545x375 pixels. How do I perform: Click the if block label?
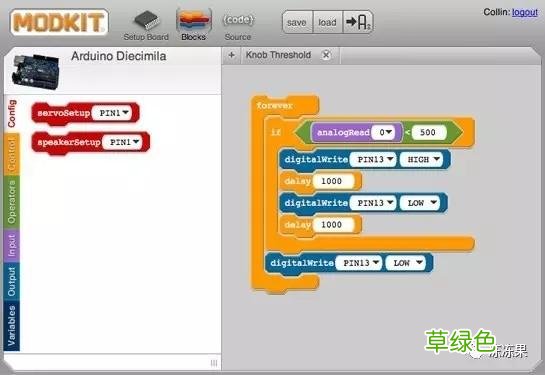pos(276,132)
